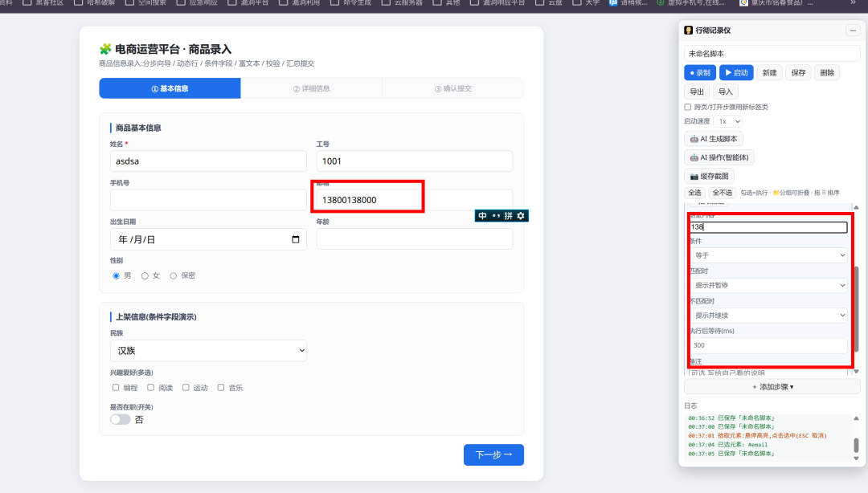
Task: Click the AI 操作(智能体) robot button
Action: point(719,157)
